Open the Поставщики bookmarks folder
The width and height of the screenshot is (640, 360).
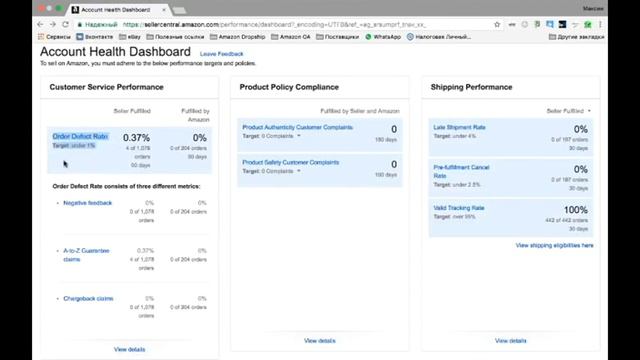[x=338, y=37]
